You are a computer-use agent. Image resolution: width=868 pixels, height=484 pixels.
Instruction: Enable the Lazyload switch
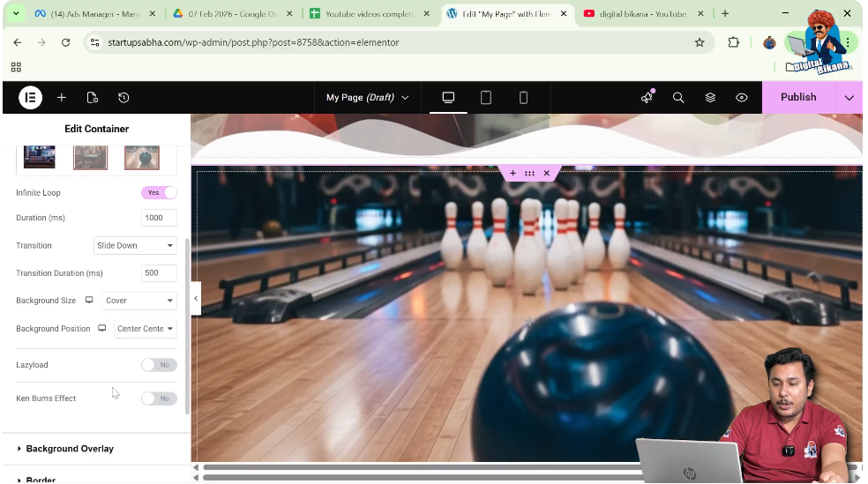(159, 365)
